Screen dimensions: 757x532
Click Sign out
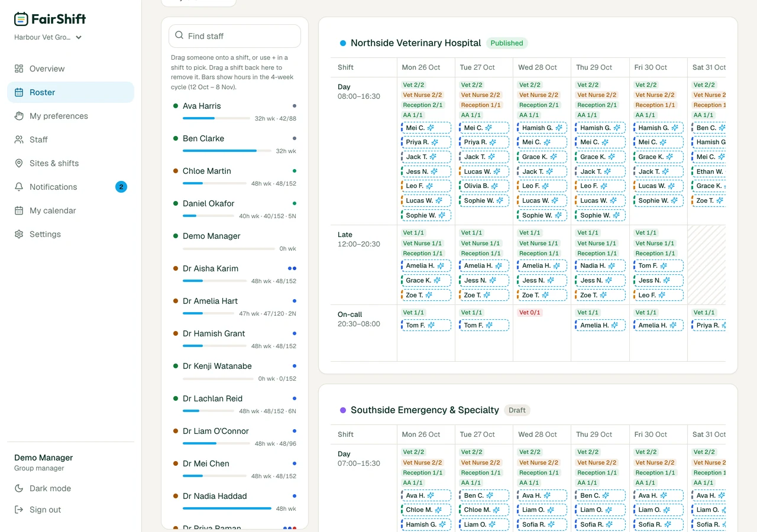(70, 510)
